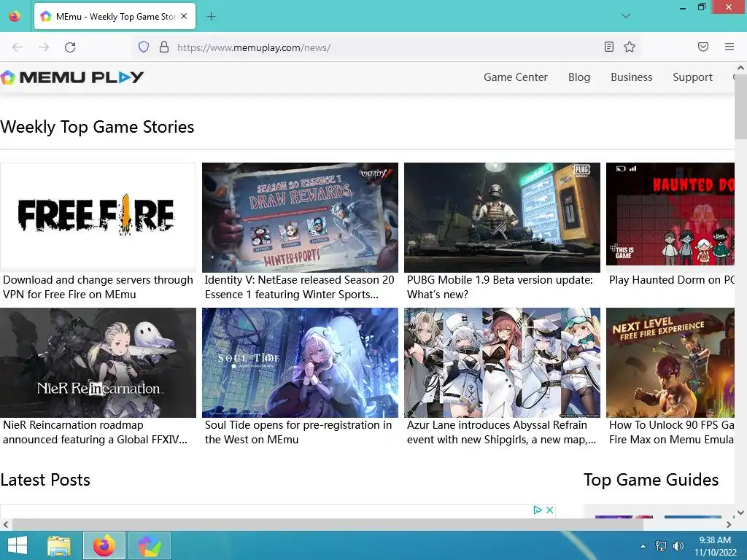Image resolution: width=747 pixels, height=560 pixels.
Task: Open Azur Lane Abyssal Refrain article link
Action: click(x=501, y=432)
